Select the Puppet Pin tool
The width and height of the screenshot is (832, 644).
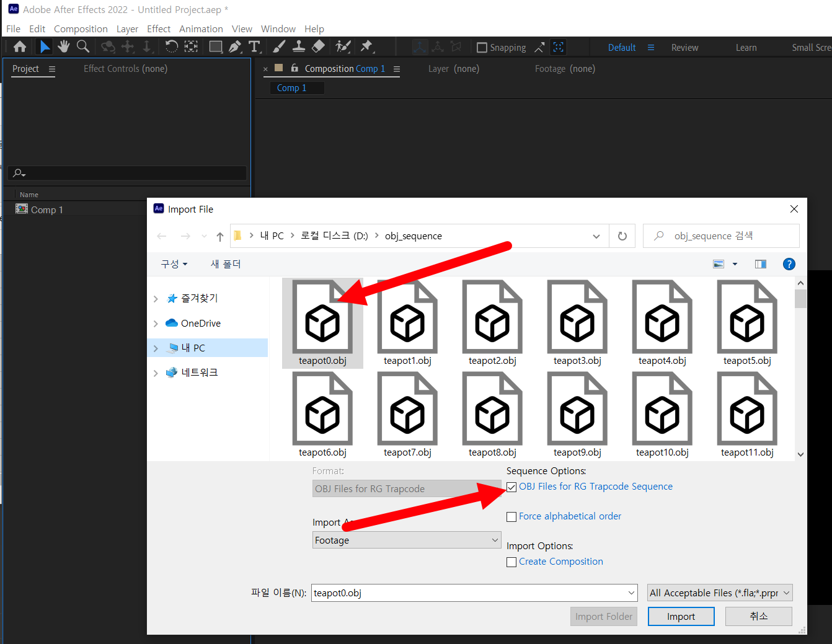(366, 46)
